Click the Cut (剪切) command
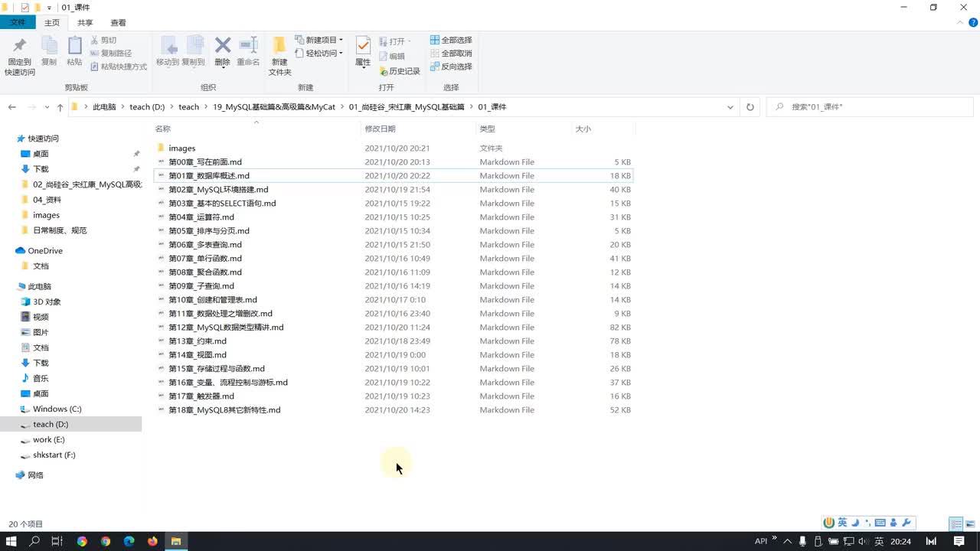Screen dimensions: 980x551 [x=103, y=40]
